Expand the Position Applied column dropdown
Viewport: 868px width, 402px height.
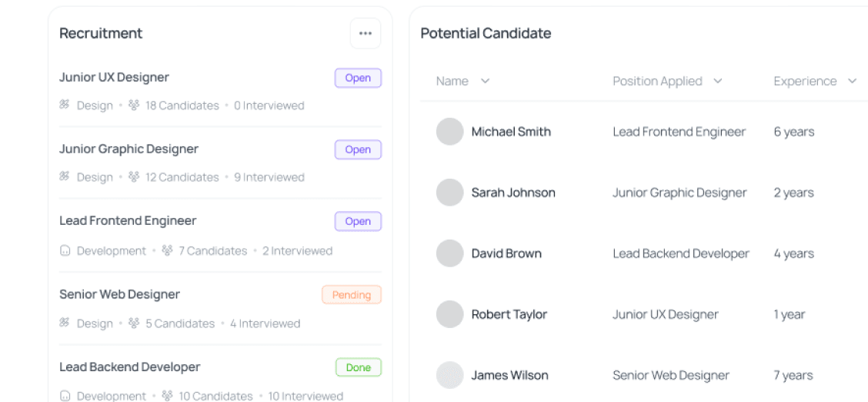(718, 81)
